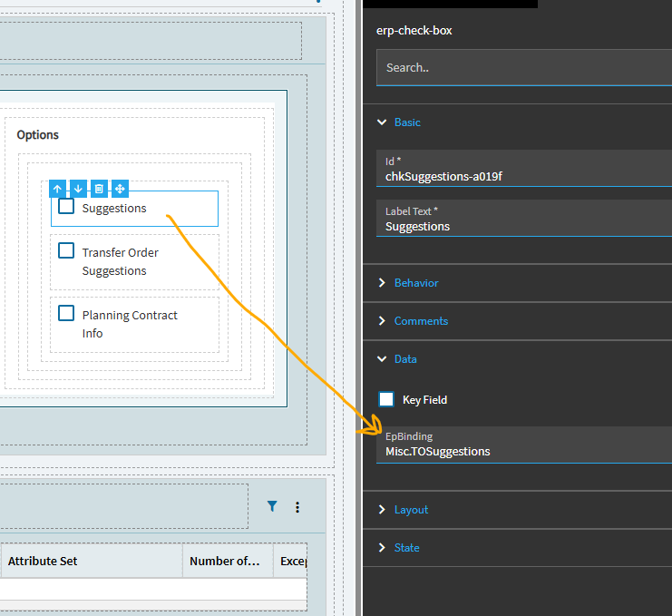Delete the selected component with trash icon
This screenshot has width=672, height=616.
pos(99,189)
